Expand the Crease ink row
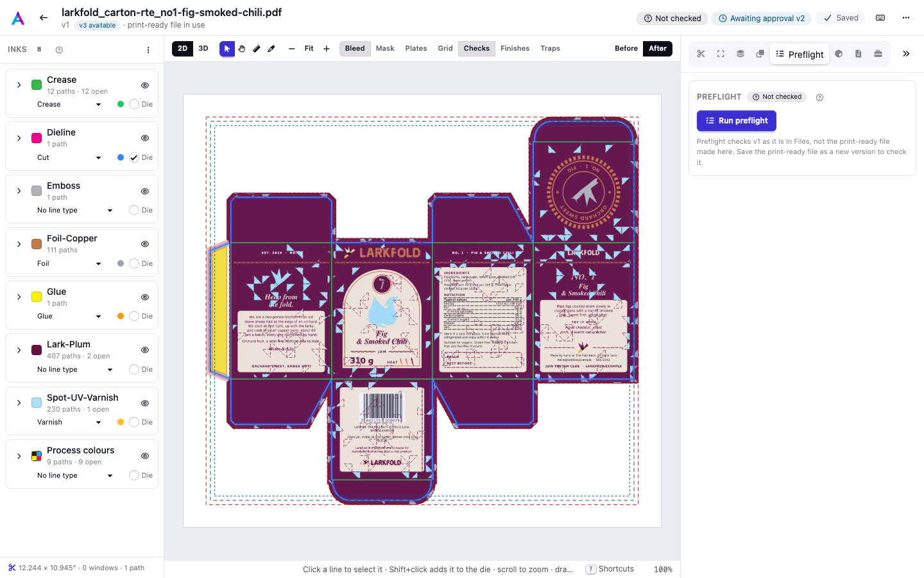The width and height of the screenshot is (924, 578). [x=19, y=85]
